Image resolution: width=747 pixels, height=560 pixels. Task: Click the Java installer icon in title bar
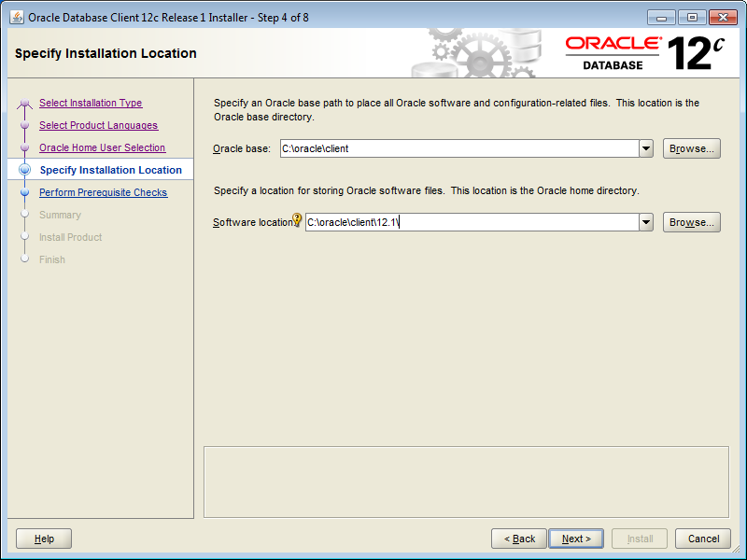click(17, 18)
